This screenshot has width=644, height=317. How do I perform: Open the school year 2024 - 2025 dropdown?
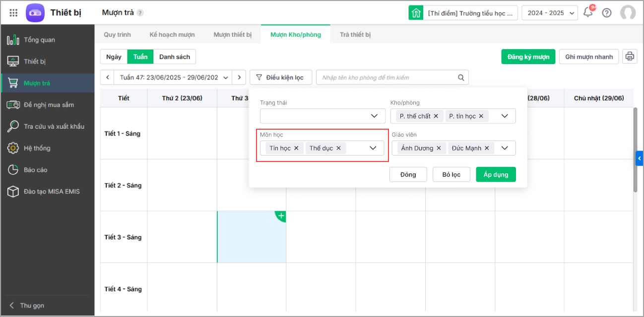tap(549, 13)
